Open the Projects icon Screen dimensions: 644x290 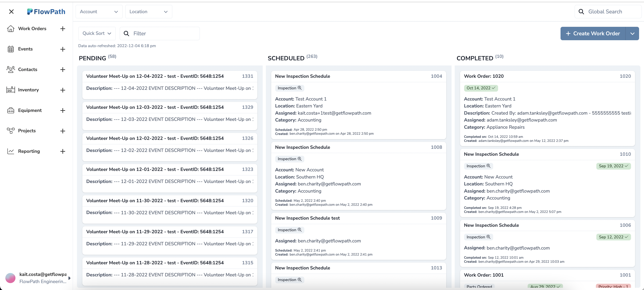tap(11, 130)
